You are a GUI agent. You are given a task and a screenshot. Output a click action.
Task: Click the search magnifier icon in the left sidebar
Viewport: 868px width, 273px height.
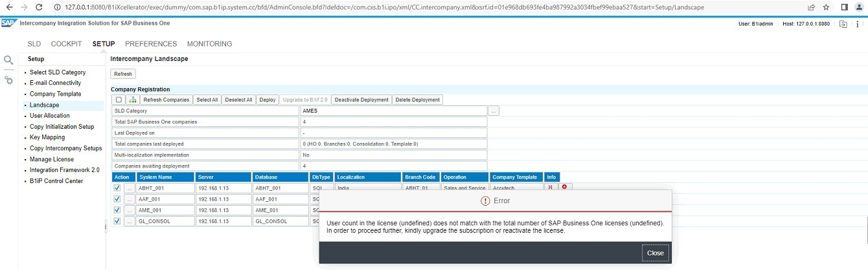(x=8, y=60)
